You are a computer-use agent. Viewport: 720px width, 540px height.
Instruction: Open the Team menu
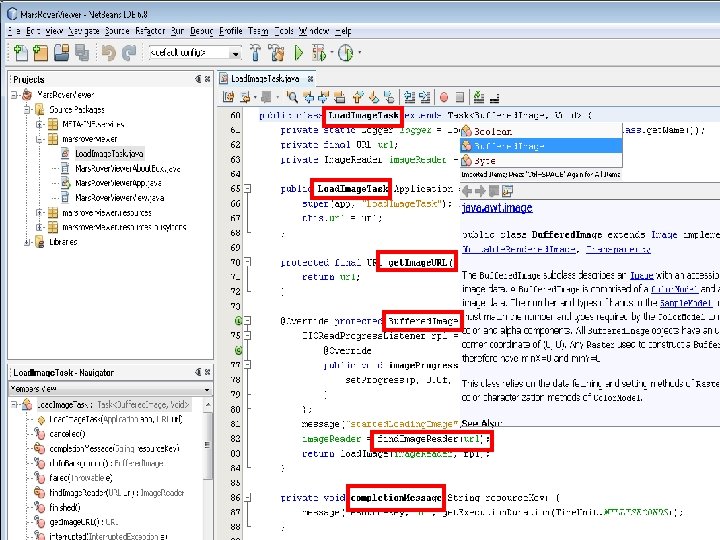(x=258, y=31)
